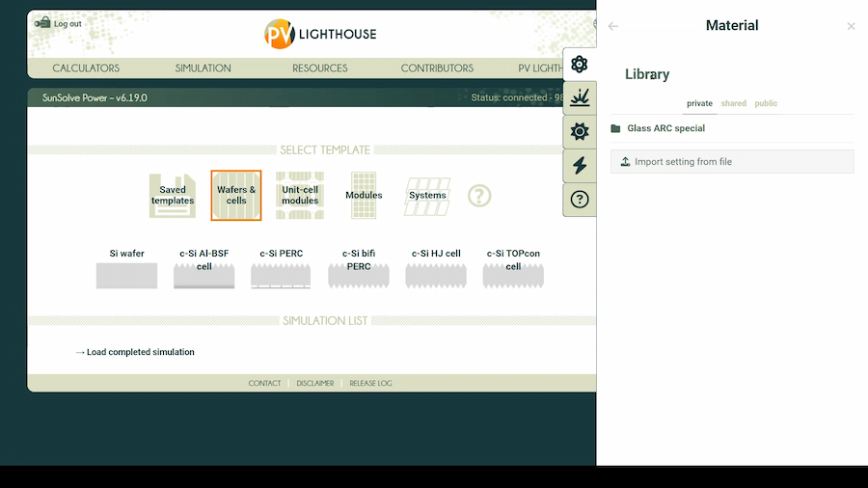Screen dimensions: 868x488
Task: Click Load completed simulation link
Action: [x=136, y=352]
